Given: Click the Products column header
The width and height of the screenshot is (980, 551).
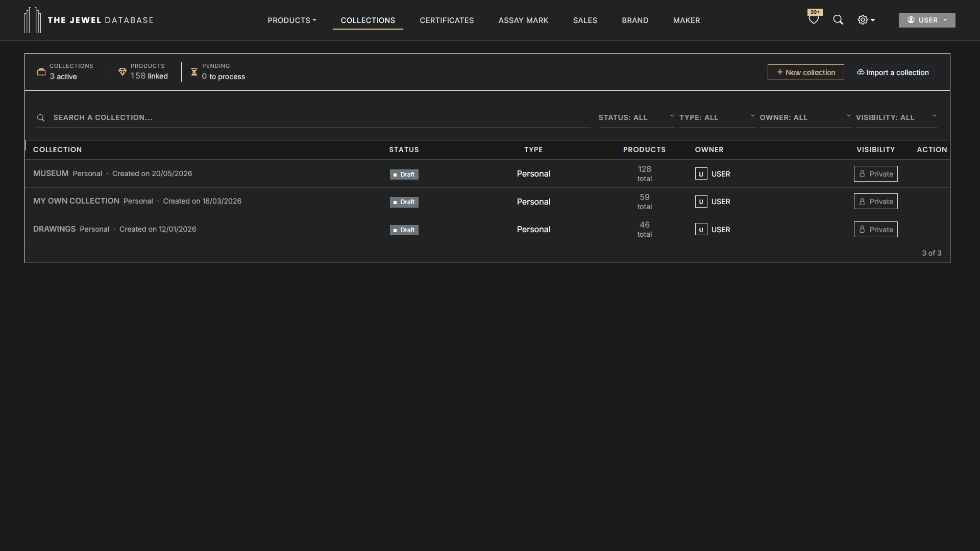Looking at the screenshot, I should pyautogui.click(x=644, y=149).
